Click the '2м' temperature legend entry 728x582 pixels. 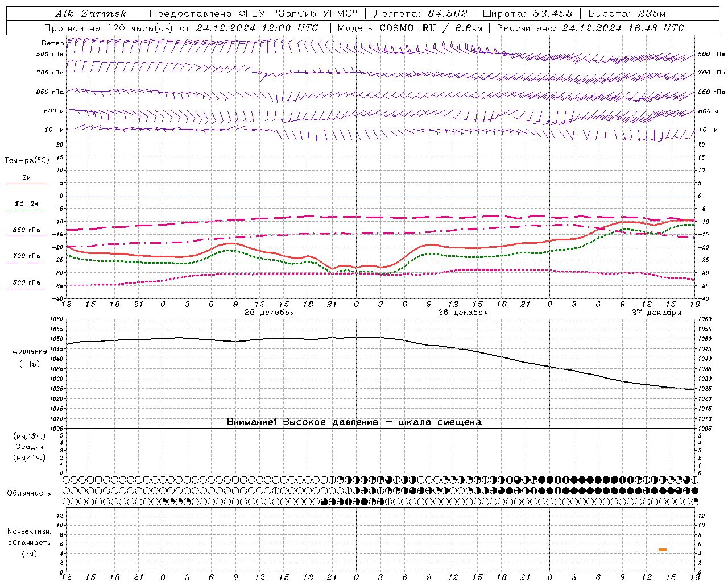click(x=27, y=178)
